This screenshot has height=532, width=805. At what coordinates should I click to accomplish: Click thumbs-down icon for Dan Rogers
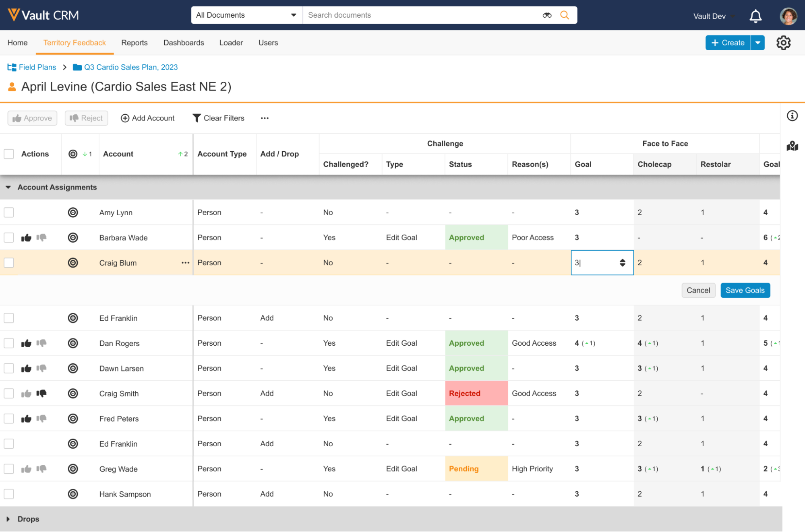coord(41,343)
